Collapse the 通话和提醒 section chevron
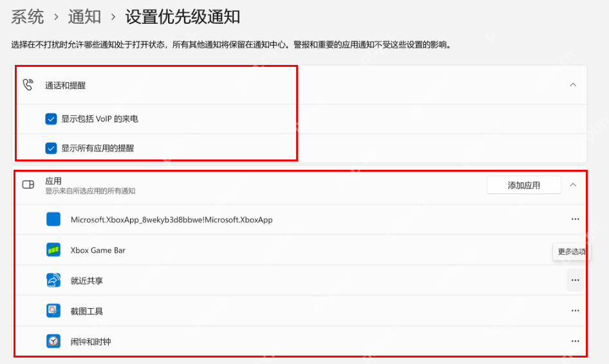Image resolution: width=609 pixels, height=364 pixels. pos(573,85)
